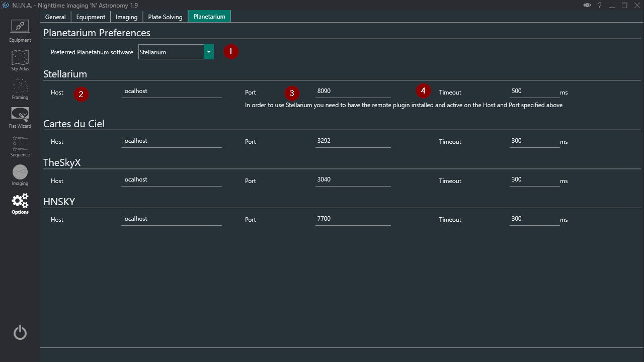The height and width of the screenshot is (362, 644).
Task: Click the HNSKY Timeout field
Action: 535,219
